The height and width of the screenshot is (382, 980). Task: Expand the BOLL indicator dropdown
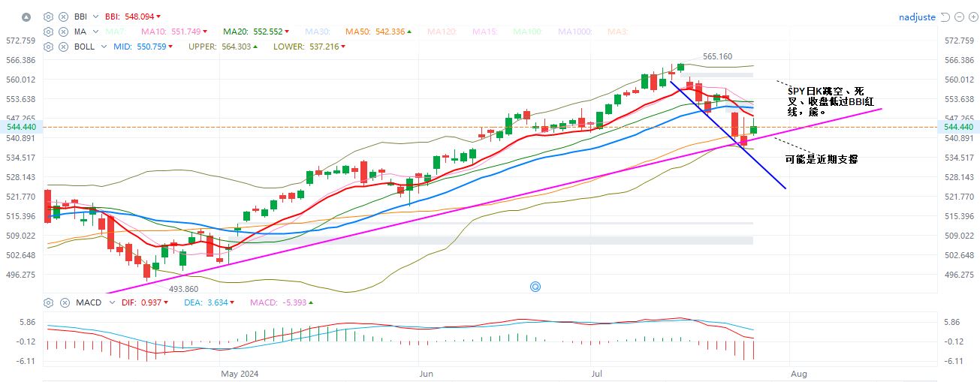(x=104, y=47)
